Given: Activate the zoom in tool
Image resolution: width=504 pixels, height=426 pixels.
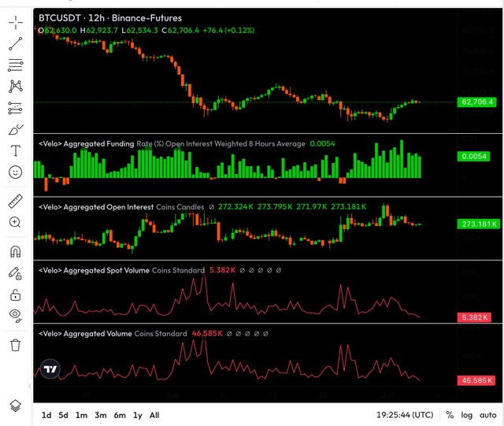Looking at the screenshot, I should (x=16, y=222).
